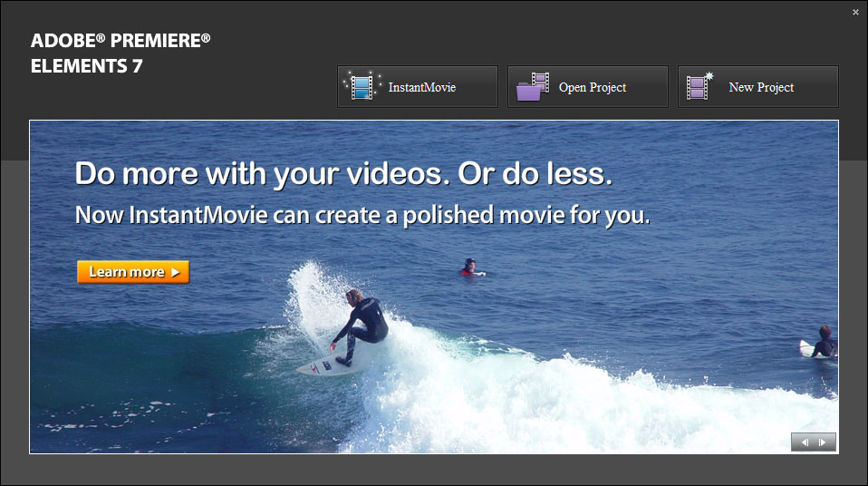Close the welcome screen window
Viewport: 868px width, 486px height.
coord(855,12)
